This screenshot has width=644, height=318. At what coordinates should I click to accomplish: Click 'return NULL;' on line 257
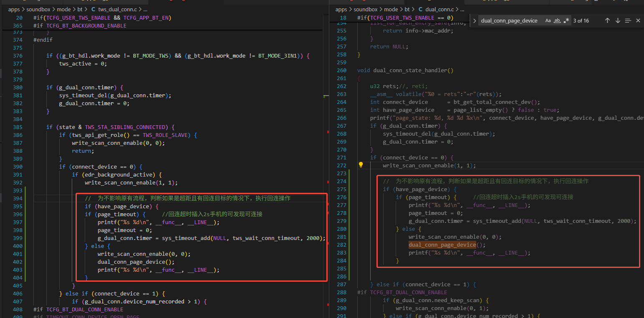[x=389, y=46]
